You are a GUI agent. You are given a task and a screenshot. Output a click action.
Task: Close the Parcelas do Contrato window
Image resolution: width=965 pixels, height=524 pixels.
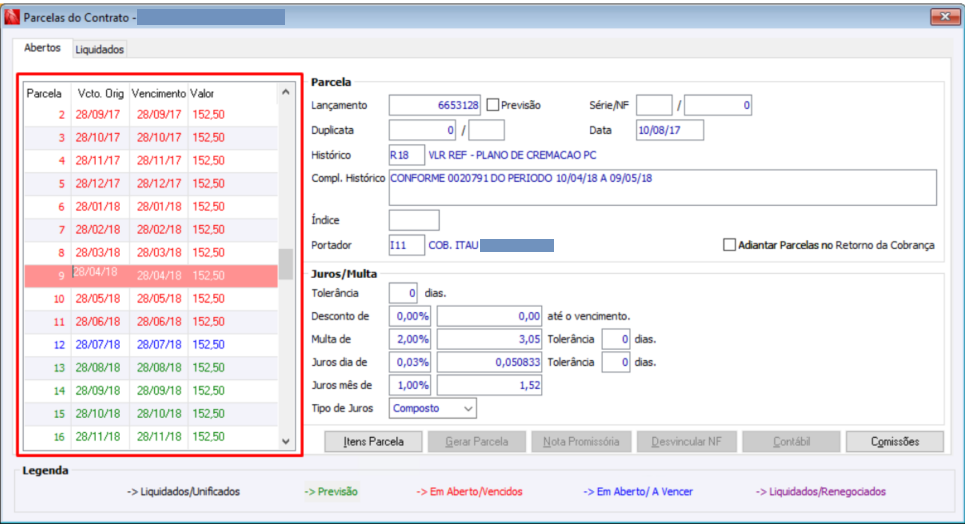point(945,17)
